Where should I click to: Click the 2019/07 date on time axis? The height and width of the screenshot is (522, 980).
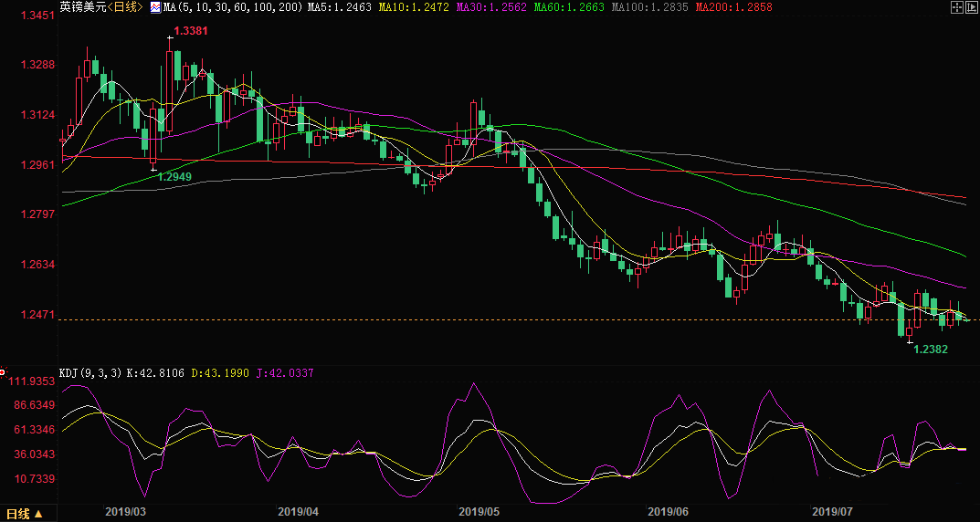tap(831, 512)
